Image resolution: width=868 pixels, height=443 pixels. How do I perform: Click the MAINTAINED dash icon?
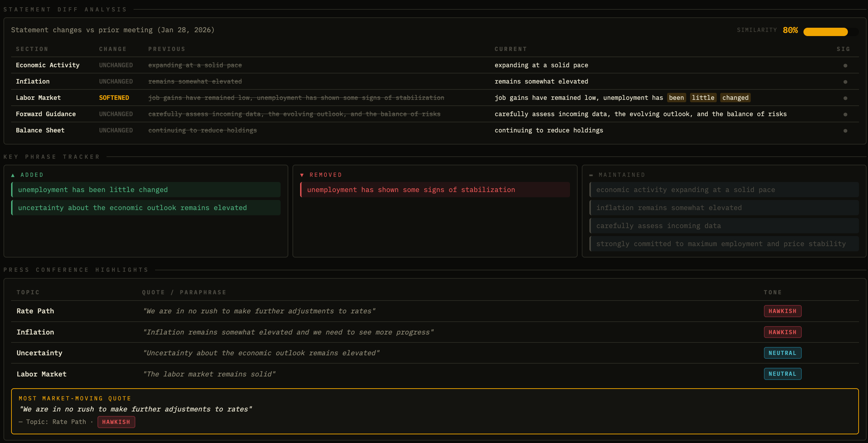(x=591, y=175)
